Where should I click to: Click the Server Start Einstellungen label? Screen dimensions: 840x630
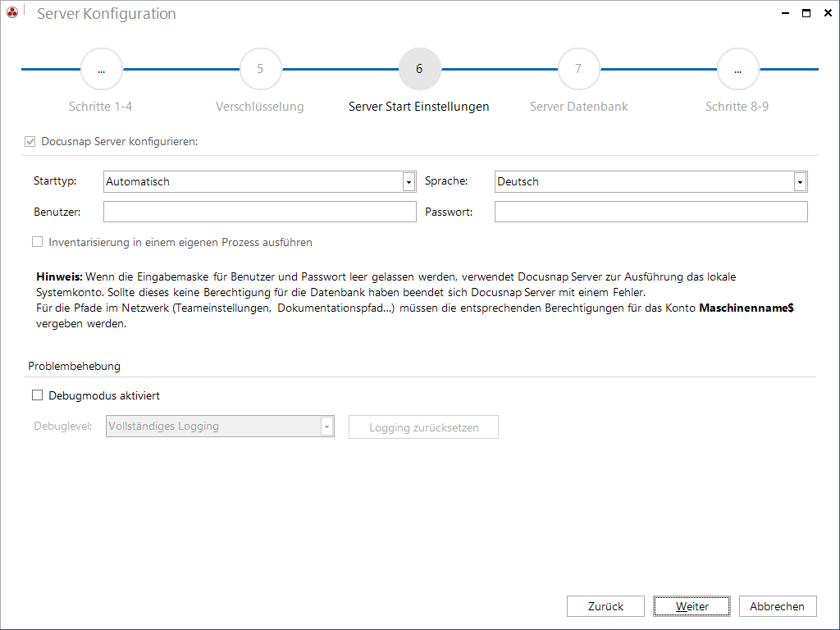pyautogui.click(x=419, y=107)
